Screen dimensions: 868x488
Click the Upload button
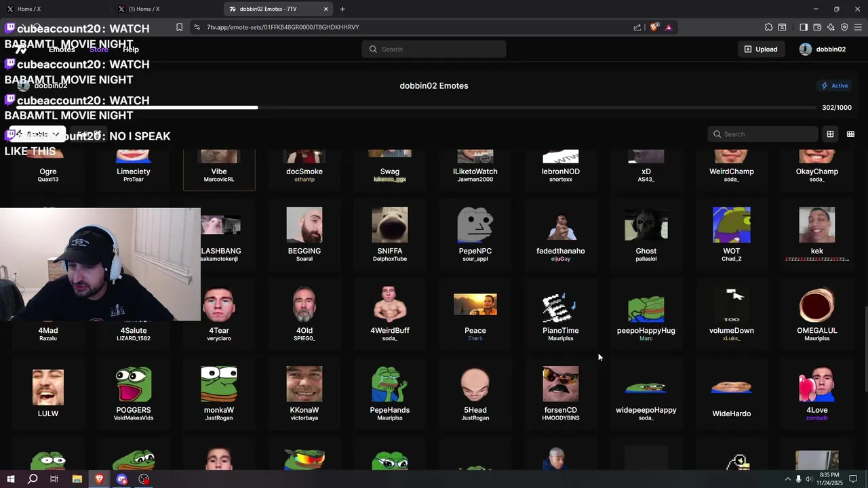761,49
